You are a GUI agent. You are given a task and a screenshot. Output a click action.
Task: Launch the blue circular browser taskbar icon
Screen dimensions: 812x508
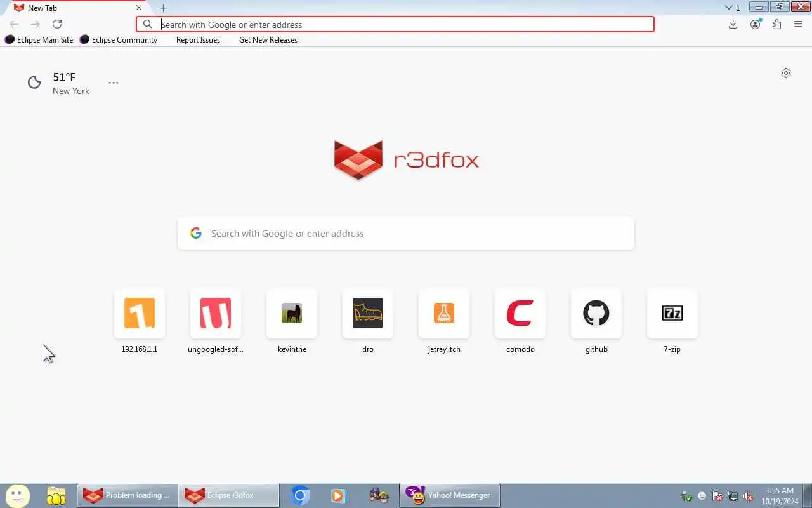coord(301,495)
